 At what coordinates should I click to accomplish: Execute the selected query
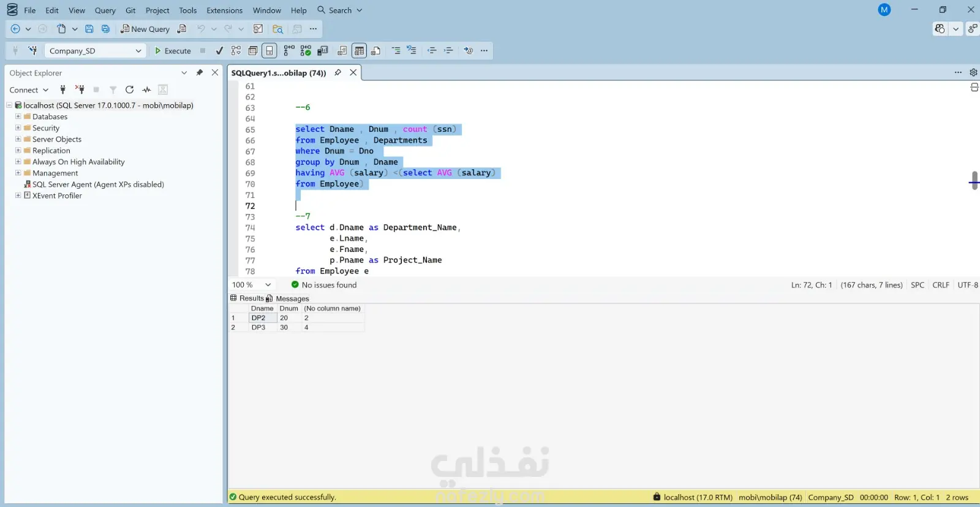(173, 51)
